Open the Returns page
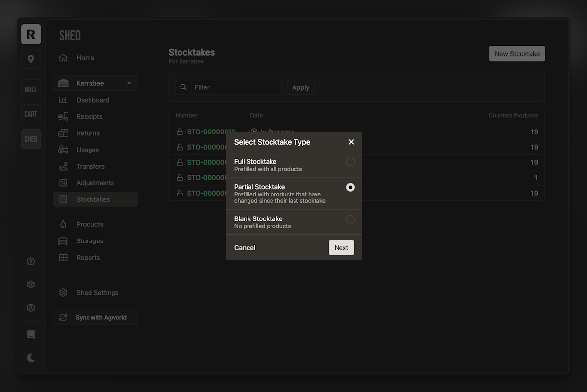 [x=89, y=133]
